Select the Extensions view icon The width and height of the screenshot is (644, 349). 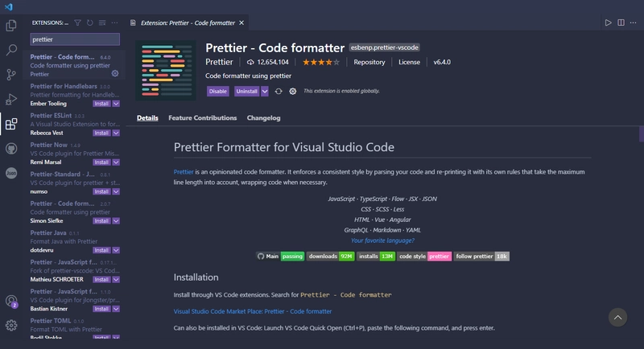click(11, 124)
